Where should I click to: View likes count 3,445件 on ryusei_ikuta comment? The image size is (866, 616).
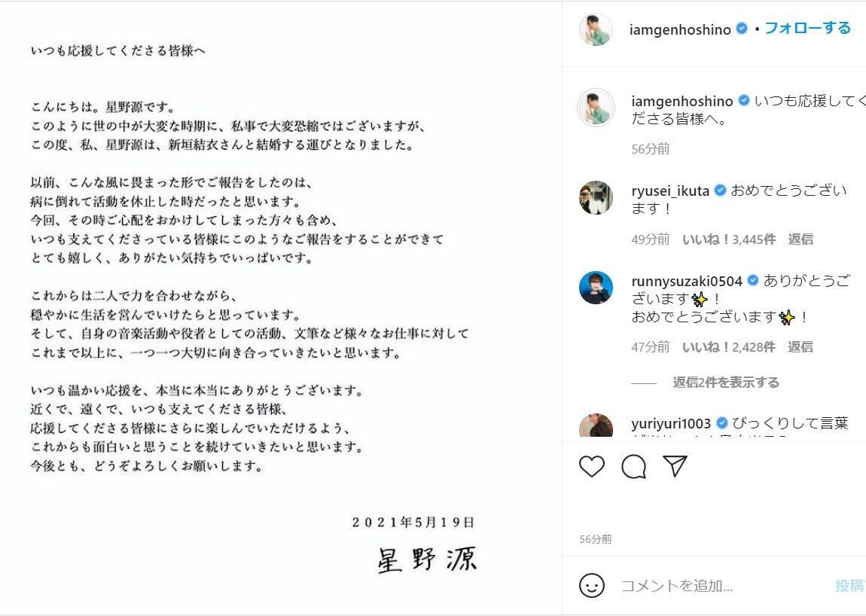click(728, 239)
